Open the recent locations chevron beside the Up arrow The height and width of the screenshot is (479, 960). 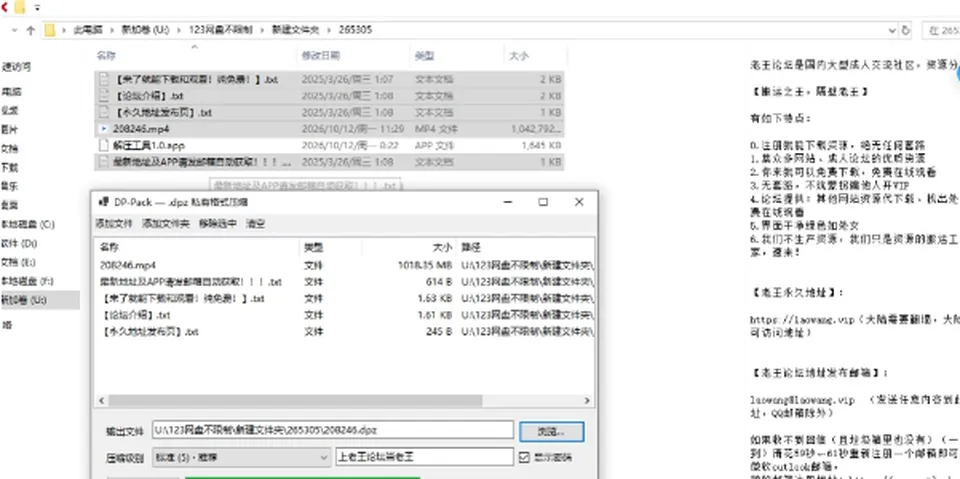[14, 30]
